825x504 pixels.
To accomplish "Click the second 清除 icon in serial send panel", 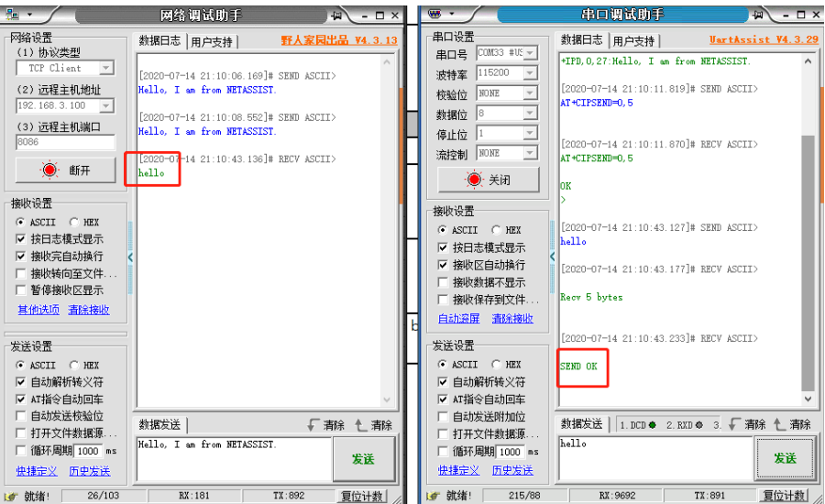I will pyautogui.click(x=780, y=424).
